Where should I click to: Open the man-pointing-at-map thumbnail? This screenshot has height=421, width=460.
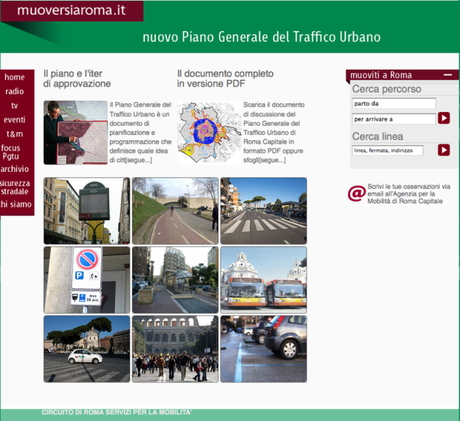click(x=76, y=133)
